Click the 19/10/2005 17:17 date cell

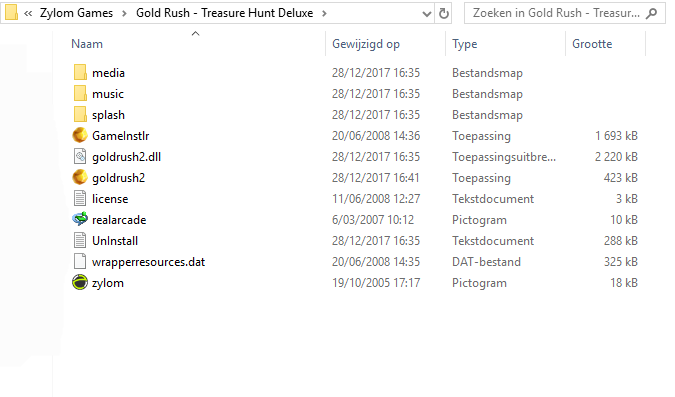pyautogui.click(x=376, y=283)
